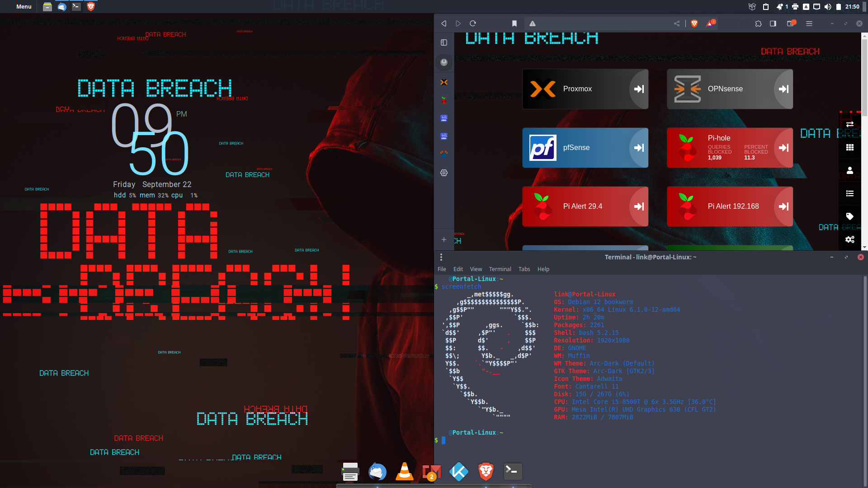Open Brave Wallet icon with badge
Image resolution: width=868 pixels, height=488 pixels.
[x=791, y=23]
